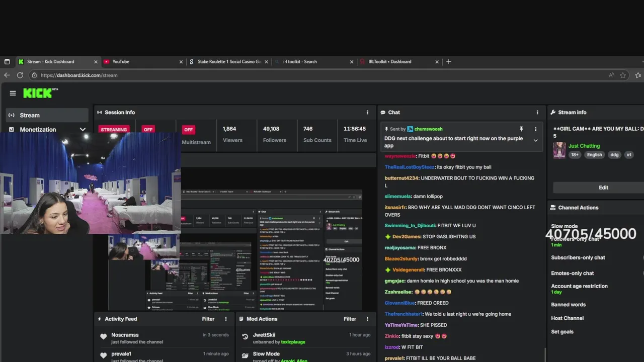Image resolution: width=644 pixels, height=362 pixels.
Task: Click the 18+ tag chip
Action: coord(575,155)
